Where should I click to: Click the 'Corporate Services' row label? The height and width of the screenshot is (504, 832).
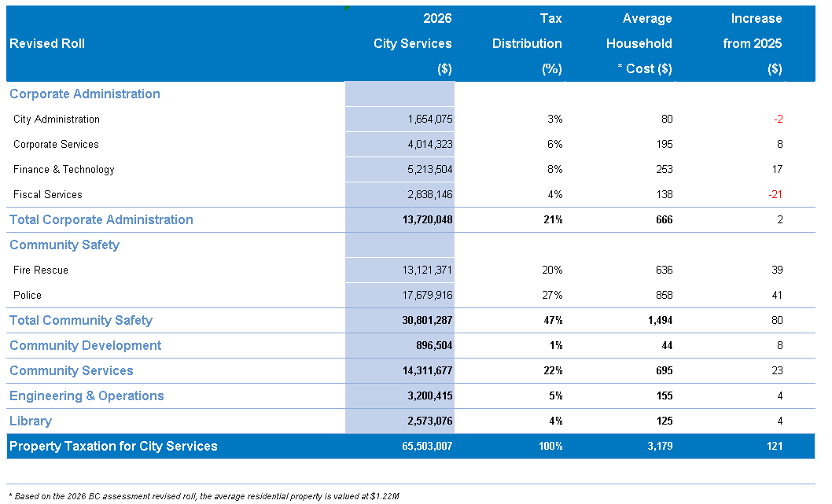(x=56, y=145)
